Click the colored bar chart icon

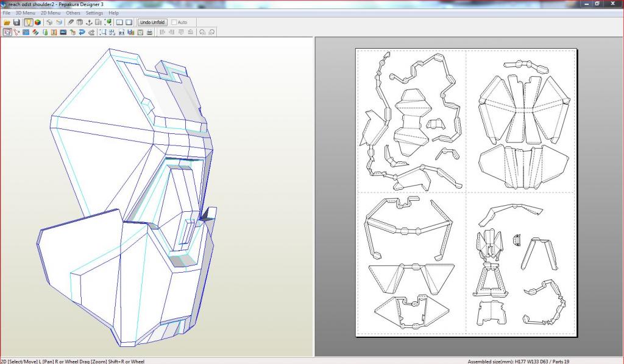click(x=130, y=32)
